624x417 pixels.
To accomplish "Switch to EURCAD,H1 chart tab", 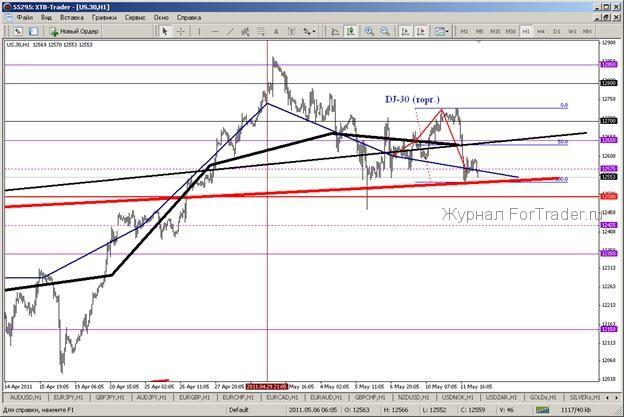I will pyautogui.click(x=282, y=397).
